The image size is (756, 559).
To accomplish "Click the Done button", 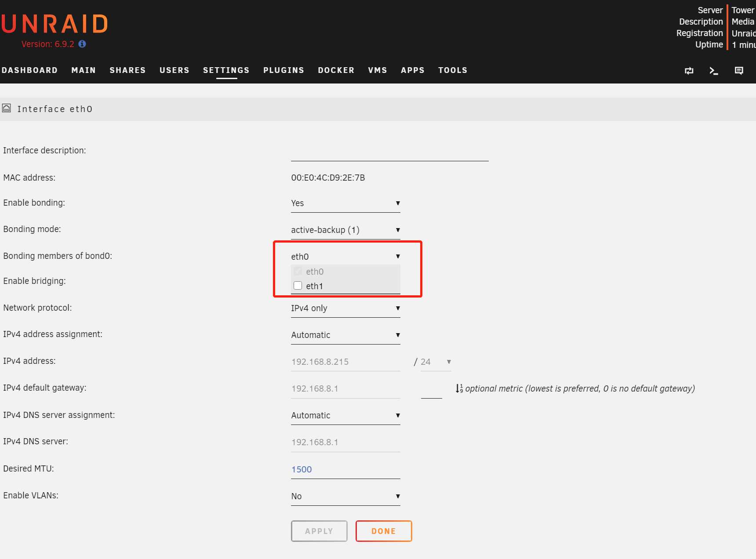I will pos(384,531).
